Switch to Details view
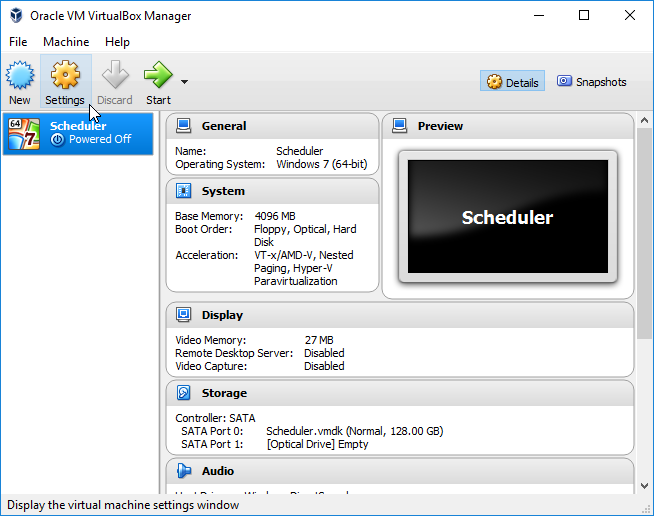This screenshot has width=654, height=516. tap(512, 82)
